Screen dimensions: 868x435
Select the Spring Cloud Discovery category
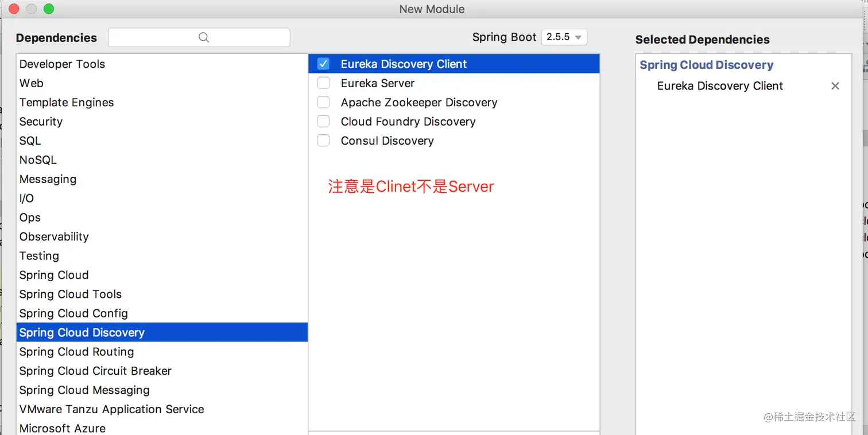[x=162, y=332]
